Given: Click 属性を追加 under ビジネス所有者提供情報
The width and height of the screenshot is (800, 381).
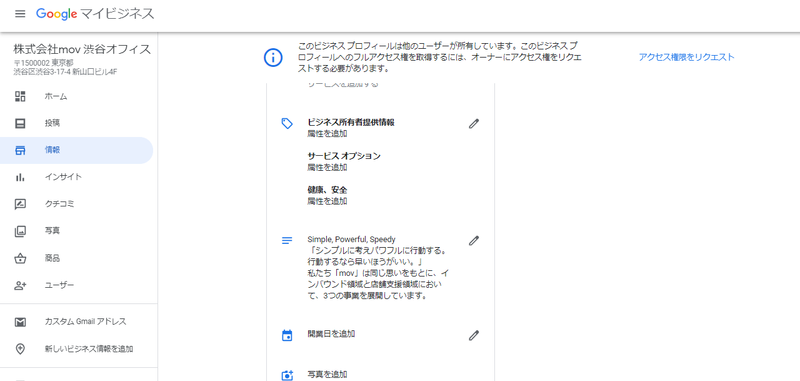Looking at the screenshot, I should click(x=328, y=134).
